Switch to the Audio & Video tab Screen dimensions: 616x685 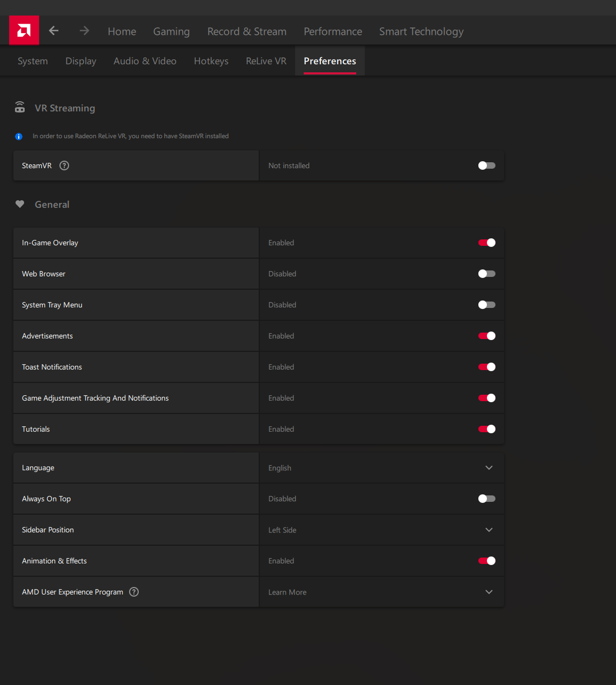click(145, 61)
